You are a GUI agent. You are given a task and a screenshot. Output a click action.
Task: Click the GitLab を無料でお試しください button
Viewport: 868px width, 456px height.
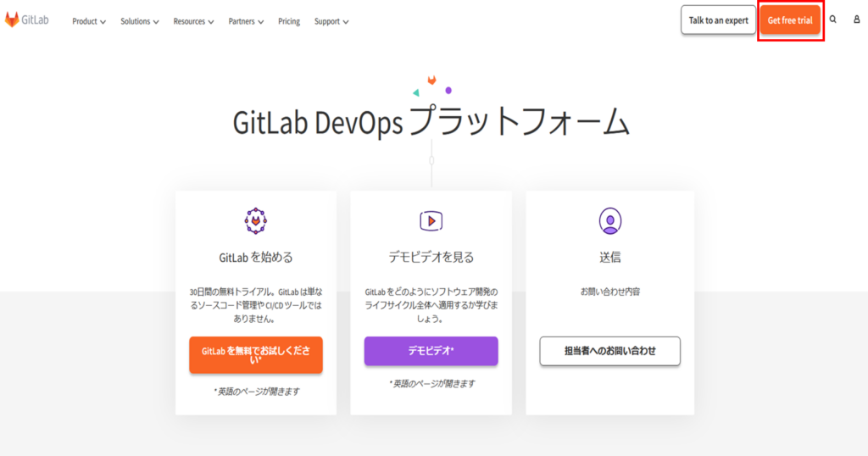256,355
